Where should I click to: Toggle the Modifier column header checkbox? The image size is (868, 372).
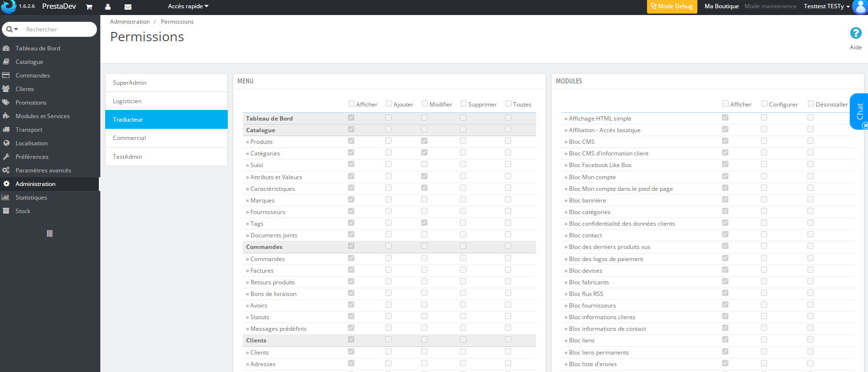[425, 104]
